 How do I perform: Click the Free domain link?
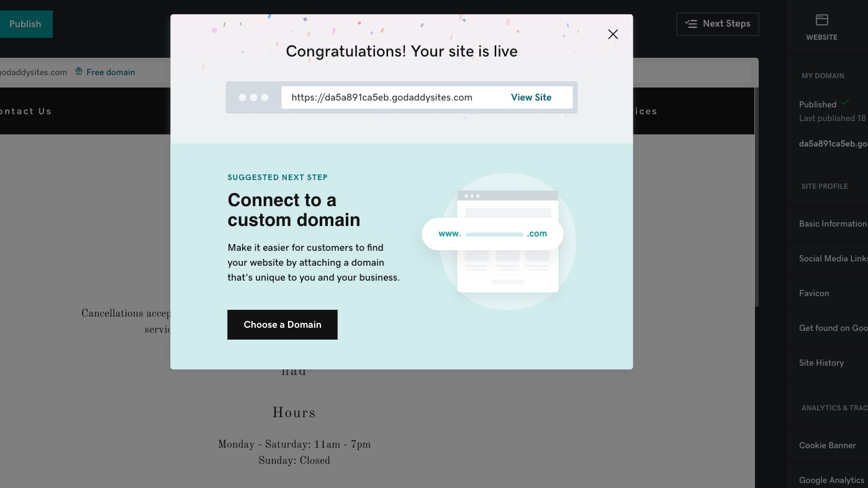111,72
